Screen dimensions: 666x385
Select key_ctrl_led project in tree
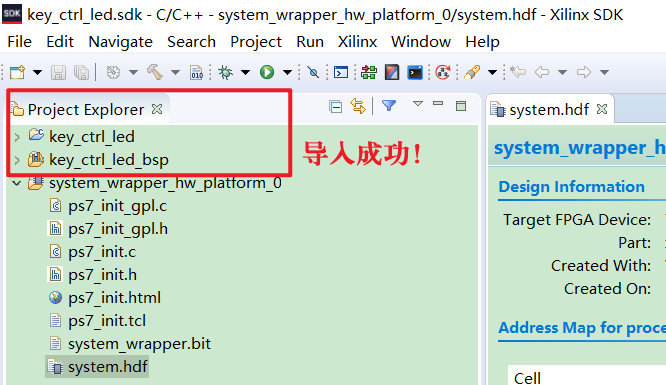click(92, 137)
